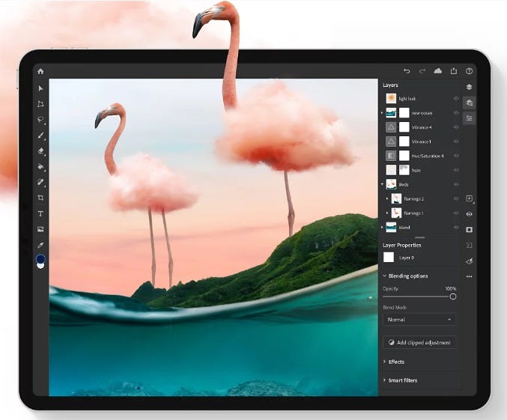Select the Eraser tool
Screen dimensions: 507x420
coord(40,151)
